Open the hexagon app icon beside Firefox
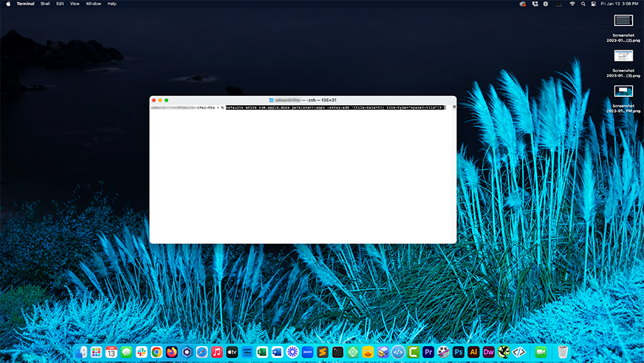This screenshot has width=644, height=363. point(187,352)
